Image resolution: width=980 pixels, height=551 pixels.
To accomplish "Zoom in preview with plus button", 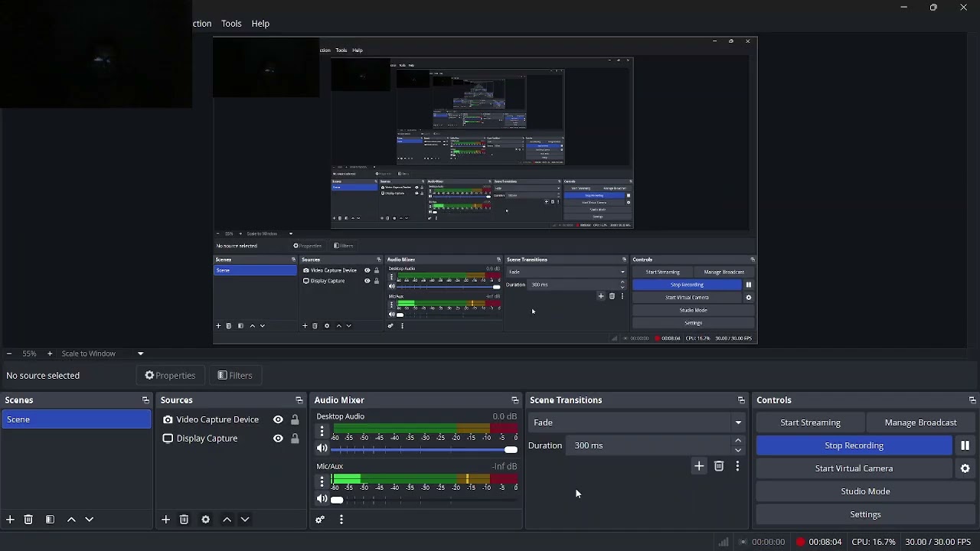I will 50,354.
